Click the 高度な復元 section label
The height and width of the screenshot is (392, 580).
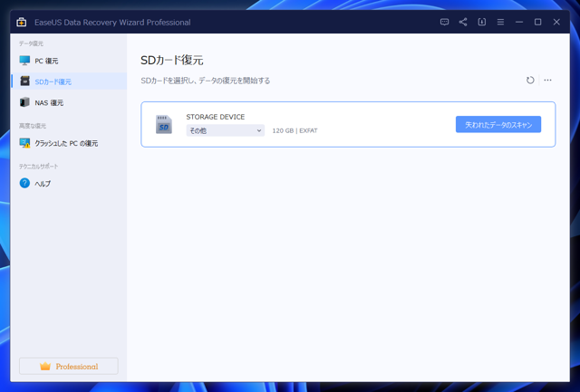(33, 126)
